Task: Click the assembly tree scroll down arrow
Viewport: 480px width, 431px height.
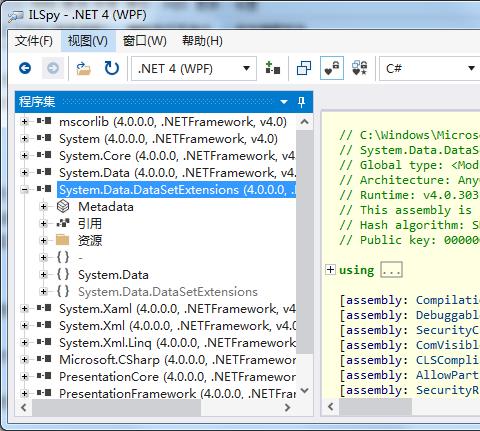Action: [x=304, y=390]
